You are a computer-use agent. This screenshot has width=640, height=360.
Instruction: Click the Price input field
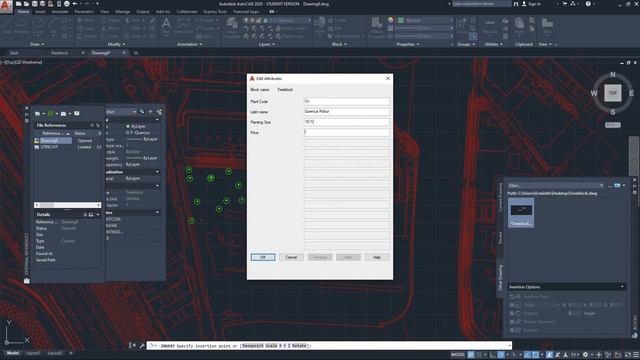coord(347,132)
